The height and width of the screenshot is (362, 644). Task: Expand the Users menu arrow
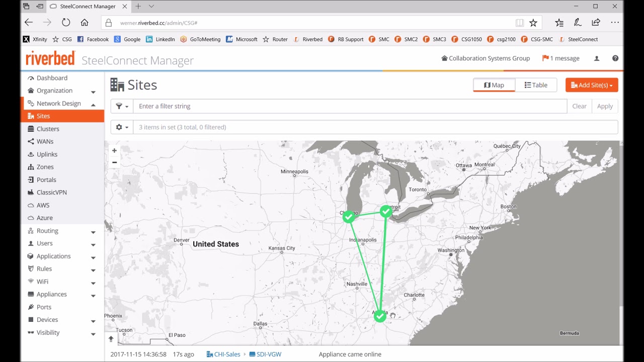[93, 244]
